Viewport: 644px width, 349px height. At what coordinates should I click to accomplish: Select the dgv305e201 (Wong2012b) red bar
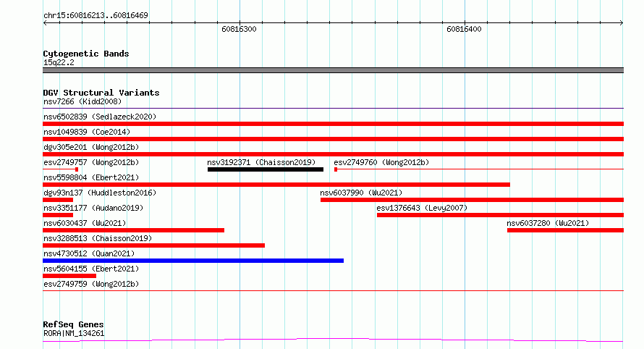[333, 154]
